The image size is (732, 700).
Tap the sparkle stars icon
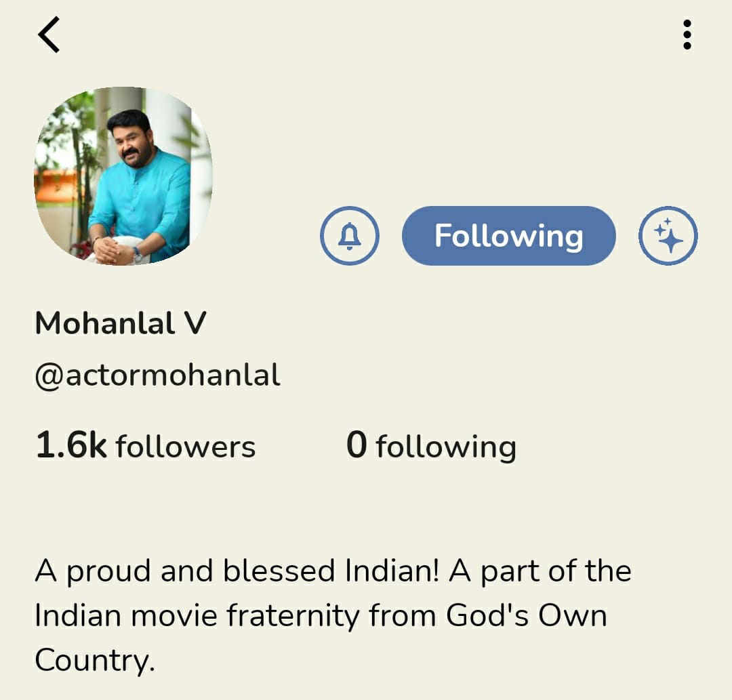[x=668, y=236]
